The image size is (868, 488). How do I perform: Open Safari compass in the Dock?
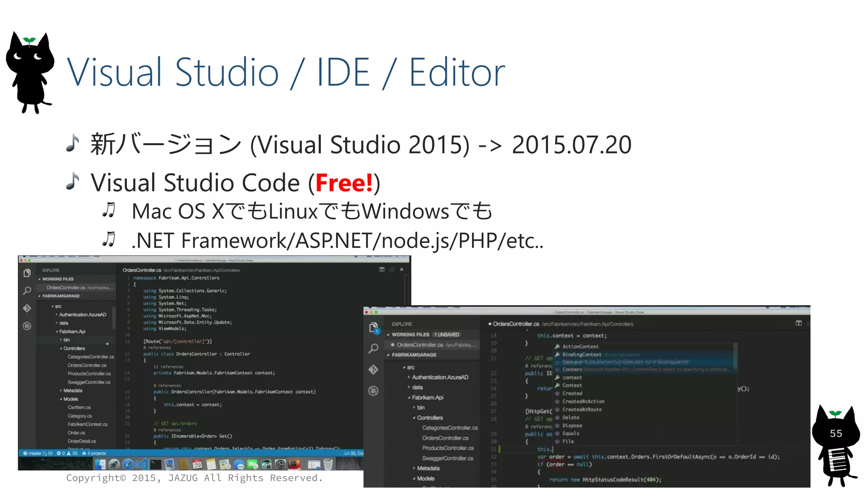[128, 464]
